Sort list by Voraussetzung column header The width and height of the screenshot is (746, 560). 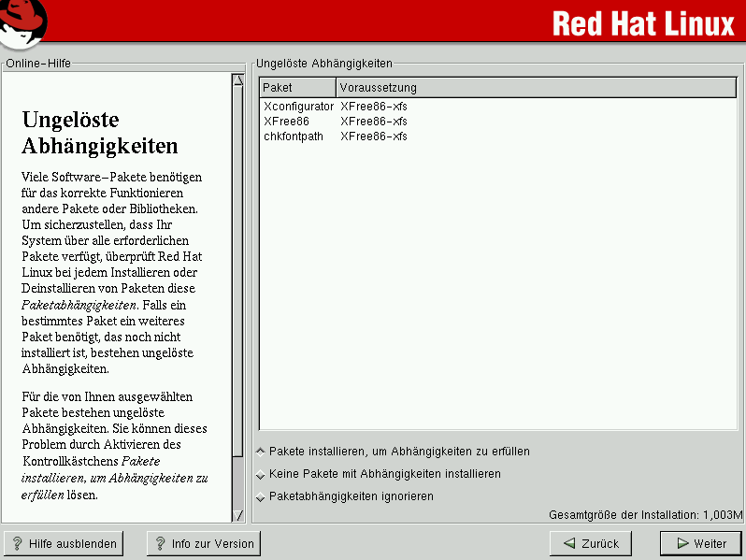536,88
